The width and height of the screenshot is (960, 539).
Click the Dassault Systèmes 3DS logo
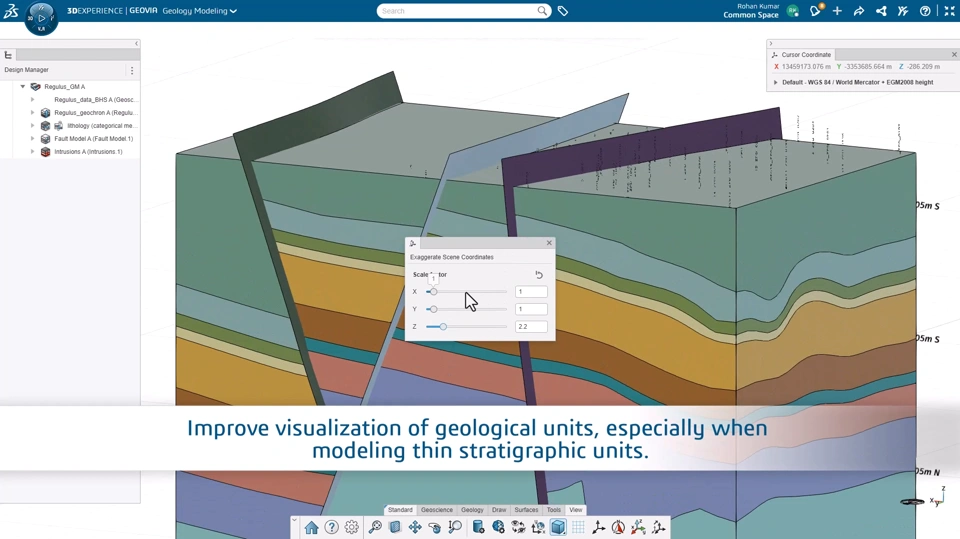point(11,10)
